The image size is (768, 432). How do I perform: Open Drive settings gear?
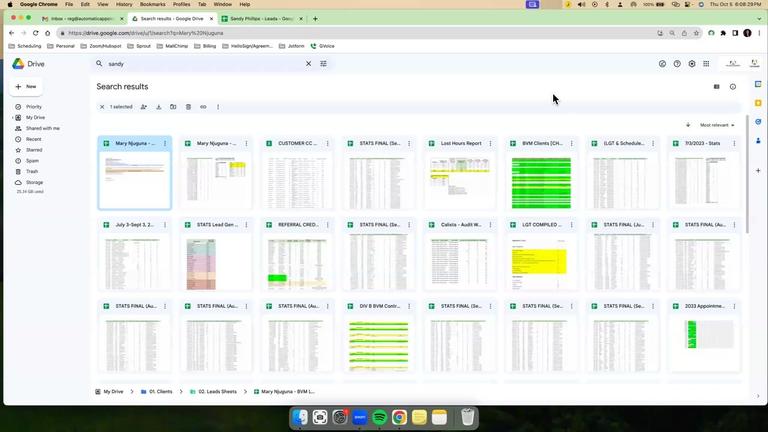(x=692, y=64)
